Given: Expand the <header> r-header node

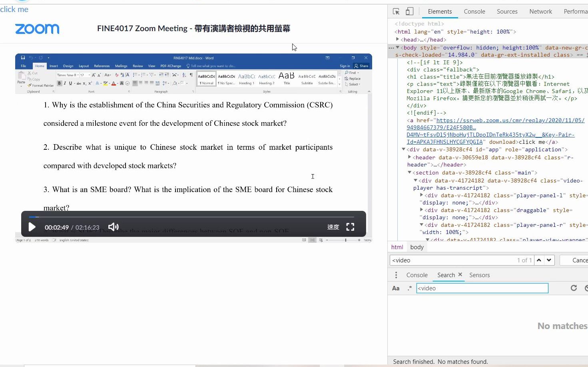Looking at the screenshot, I should pos(409,157).
